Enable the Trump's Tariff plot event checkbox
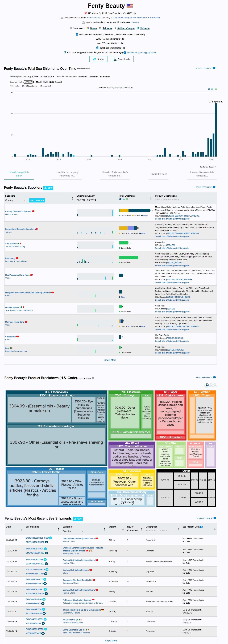The height and width of the screenshot is (644, 228). (x=39, y=86)
